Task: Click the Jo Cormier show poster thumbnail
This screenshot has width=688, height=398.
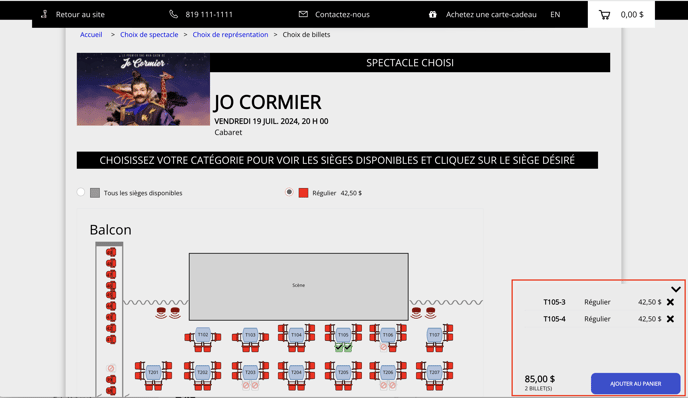Action: [x=143, y=90]
